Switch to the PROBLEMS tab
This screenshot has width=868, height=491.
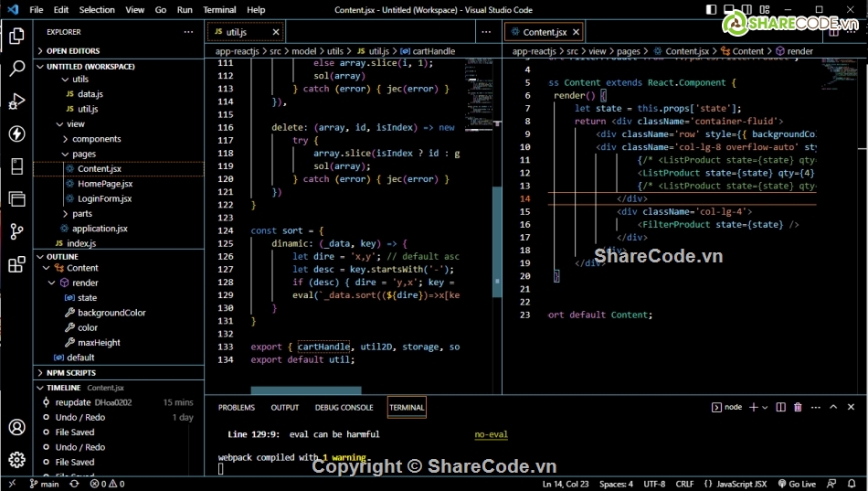click(x=237, y=408)
